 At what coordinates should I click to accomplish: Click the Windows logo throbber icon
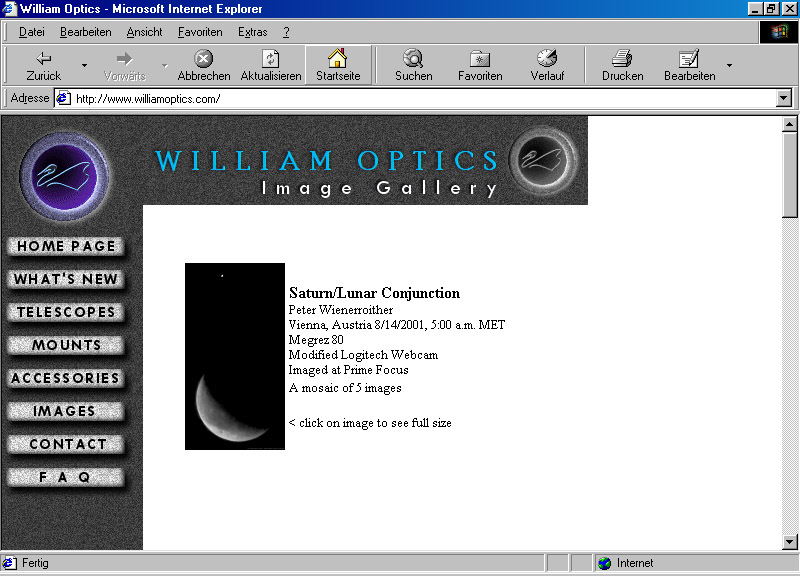point(779,32)
